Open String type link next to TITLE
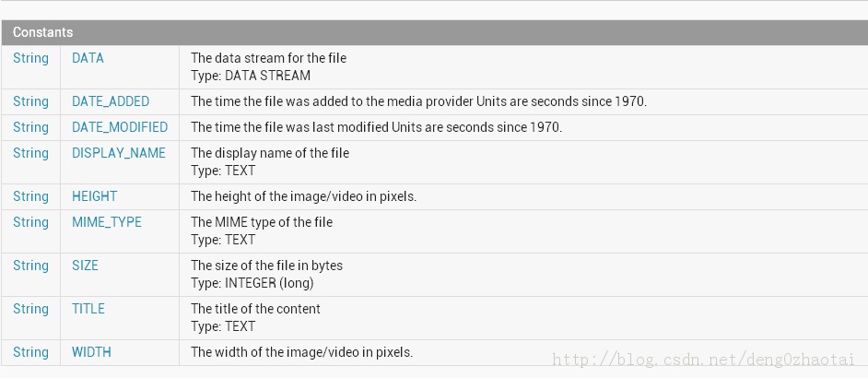868x378 pixels. 30,309
